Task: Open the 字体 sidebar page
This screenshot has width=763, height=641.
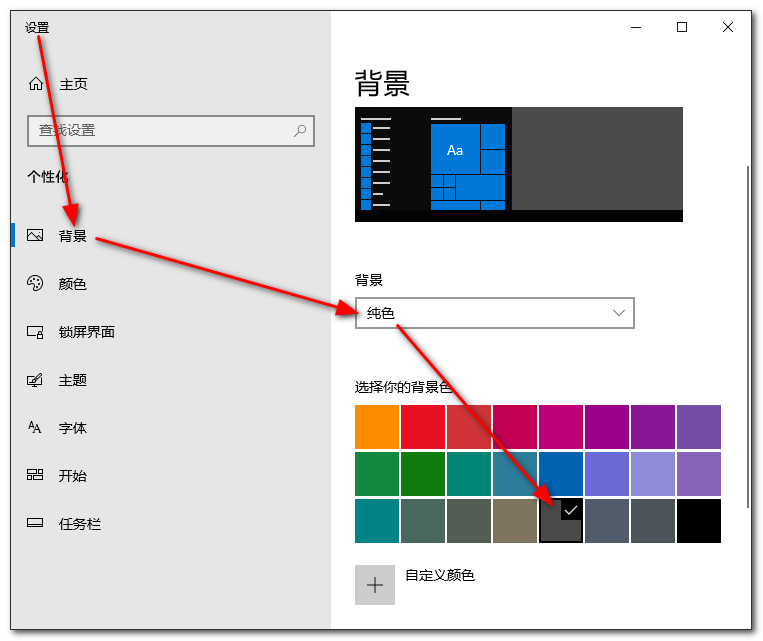Action: [x=73, y=428]
